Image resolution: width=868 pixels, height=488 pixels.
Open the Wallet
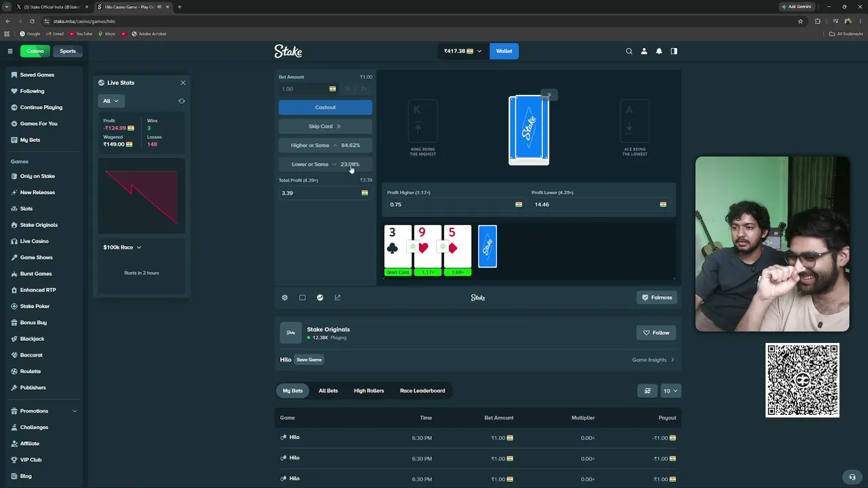[504, 51]
